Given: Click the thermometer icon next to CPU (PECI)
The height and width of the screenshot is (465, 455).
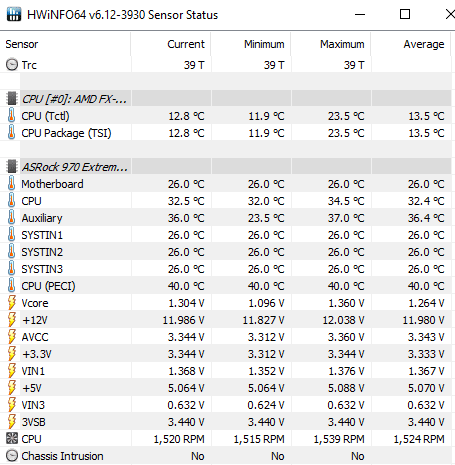Looking at the screenshot, I should coord(12,286).
